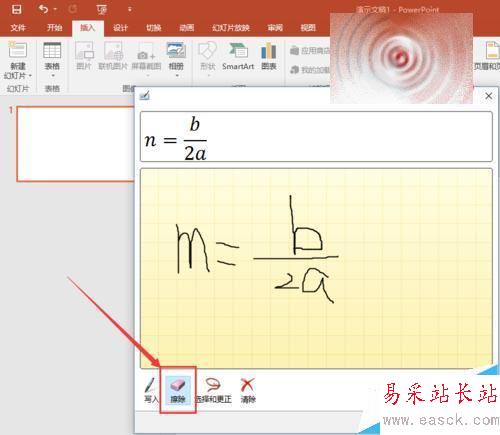Viewport: 500px width, 435px height.
Task: Select the 擦除 (Erase) eraser tool
Action: click(178, 390)
